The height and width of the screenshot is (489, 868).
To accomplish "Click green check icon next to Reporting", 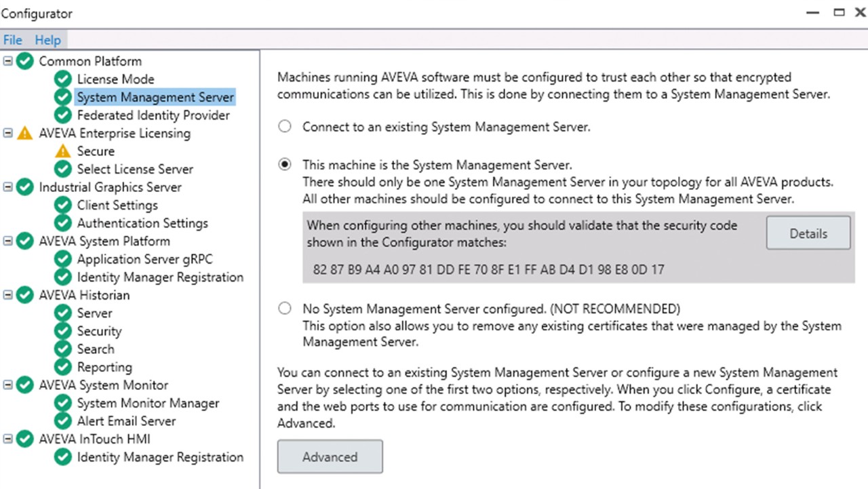I will coord(63,367).
